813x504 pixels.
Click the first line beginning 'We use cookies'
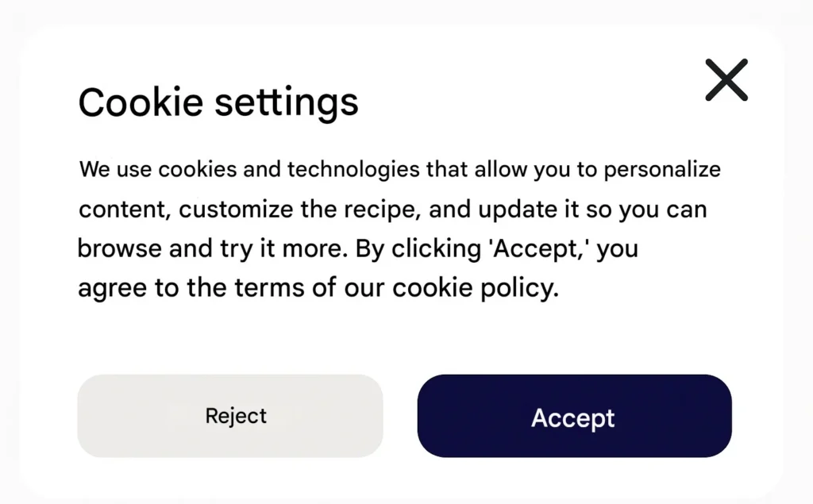tap(399, 170)
